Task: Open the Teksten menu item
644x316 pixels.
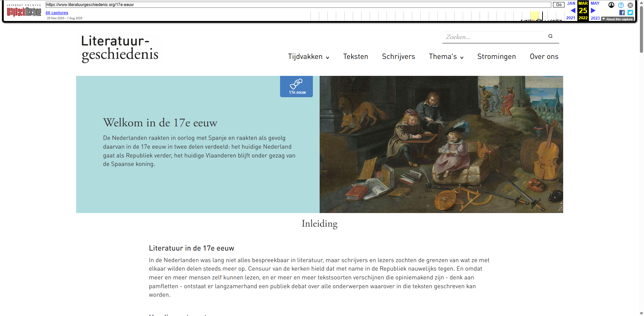Action: coord(355,57)
